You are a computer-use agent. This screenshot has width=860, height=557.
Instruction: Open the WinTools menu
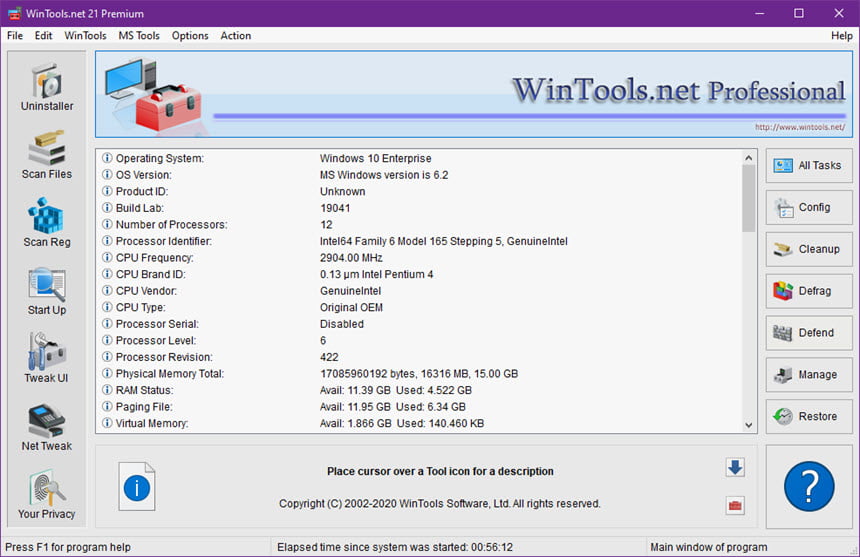tap(85, 36)
